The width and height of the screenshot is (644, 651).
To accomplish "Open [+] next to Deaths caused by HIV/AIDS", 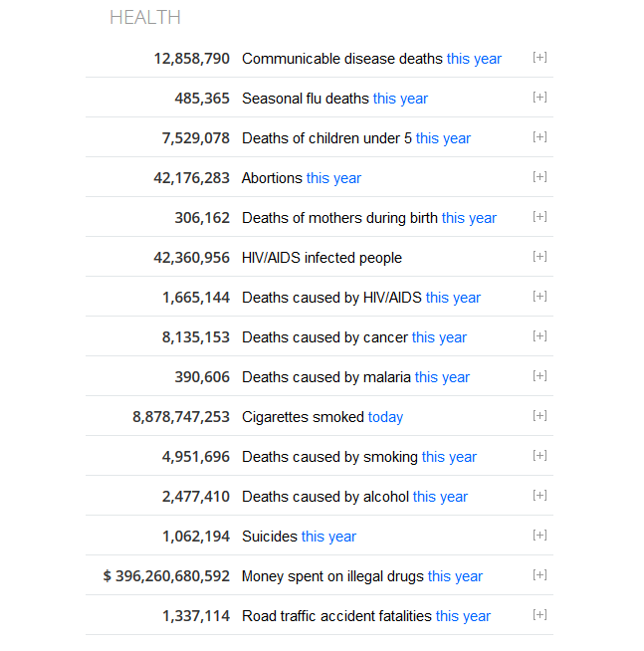I will tap(539, 297).
